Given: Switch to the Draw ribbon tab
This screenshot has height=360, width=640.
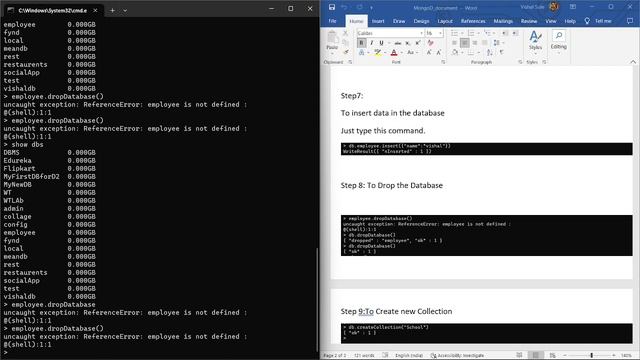Looking at the screenshot, I should click(x=399, y=21).
